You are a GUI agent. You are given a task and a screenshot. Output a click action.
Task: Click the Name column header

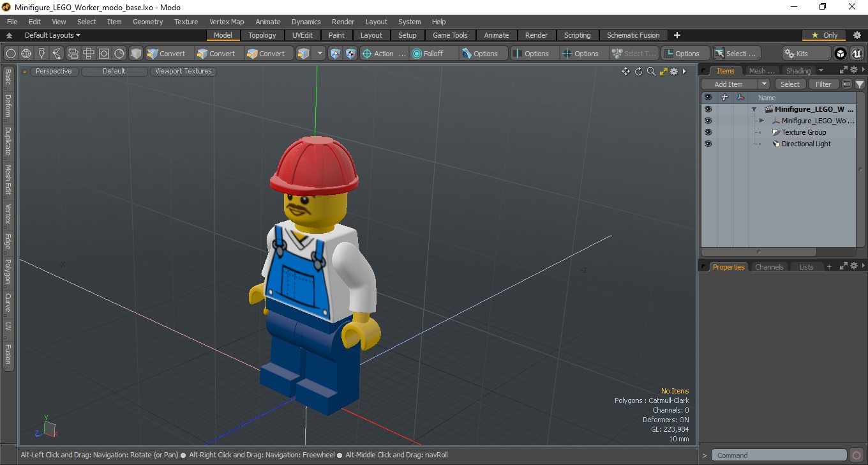pyautogui.click(x=804, y=98)
